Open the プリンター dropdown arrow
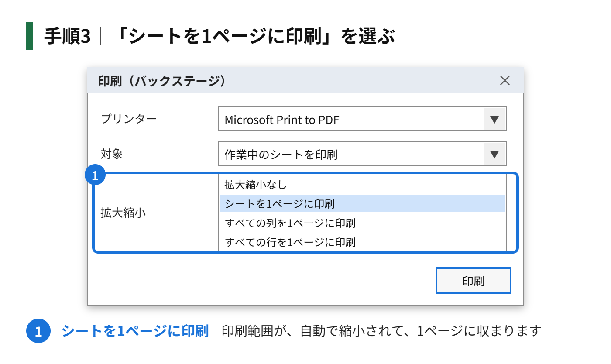The width and height of the screenshot is (611, 364). 494,119
